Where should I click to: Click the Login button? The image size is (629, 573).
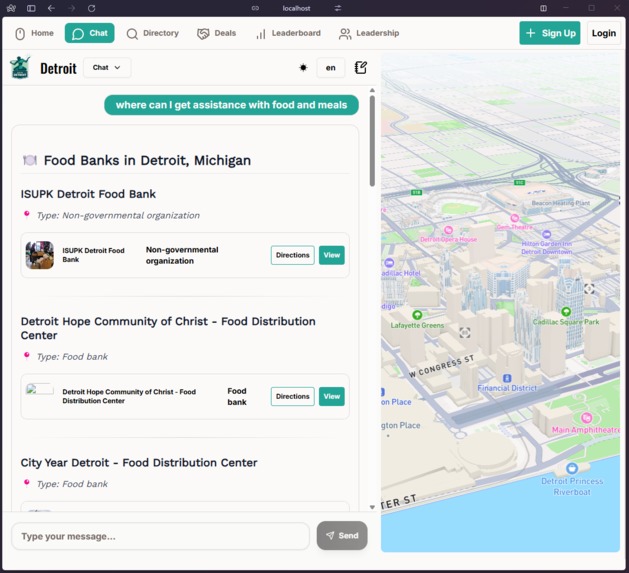coord(604,33)
